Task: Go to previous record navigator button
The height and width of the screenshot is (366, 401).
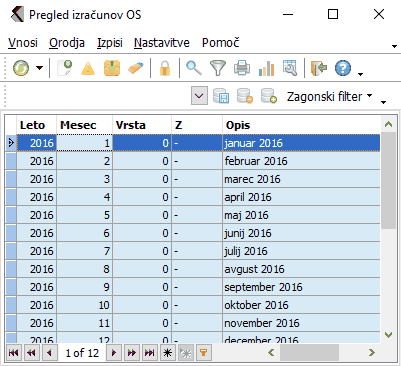Action: [50, 353]
